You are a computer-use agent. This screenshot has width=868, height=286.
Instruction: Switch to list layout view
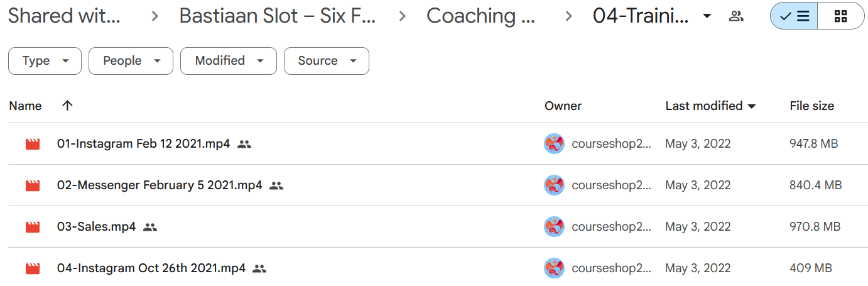794,16
